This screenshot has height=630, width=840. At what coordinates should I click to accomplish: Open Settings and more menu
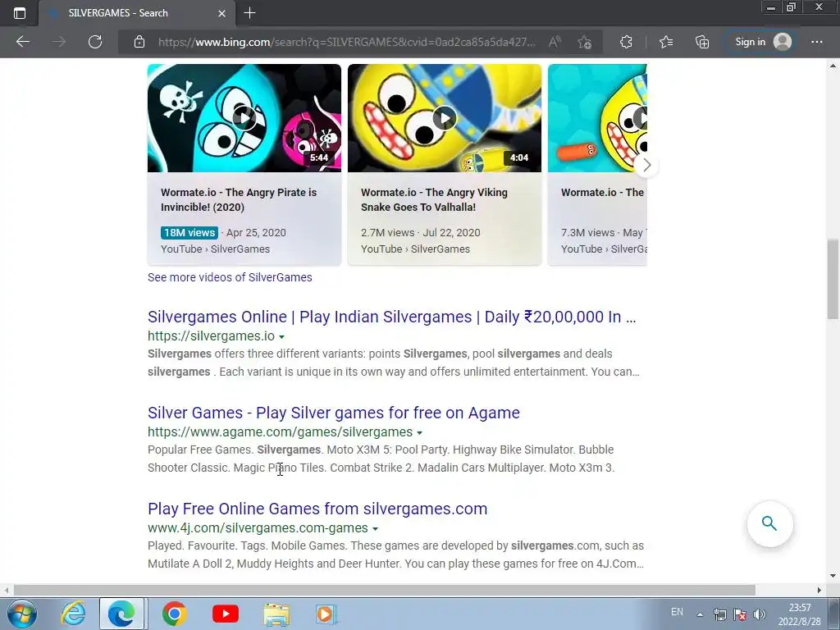817,42
